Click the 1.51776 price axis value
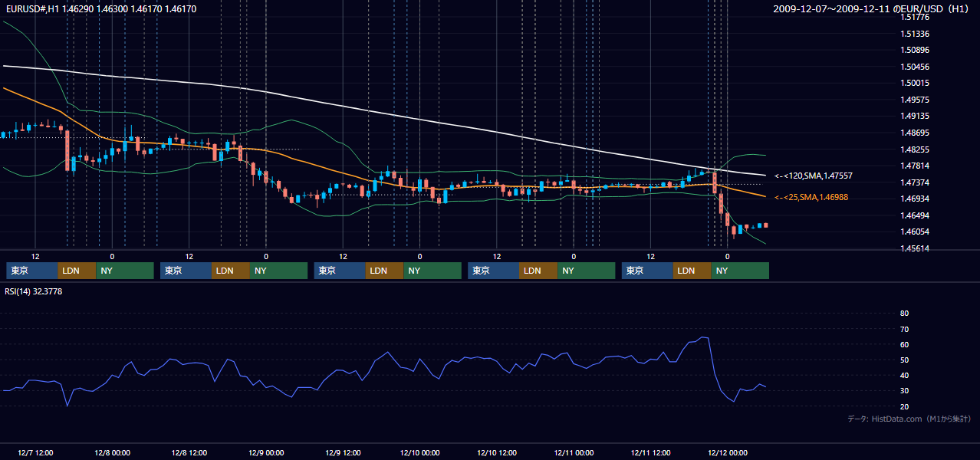The height and width of the screenshot is (460, 980). pyautogui.click(x=915, y=17)
